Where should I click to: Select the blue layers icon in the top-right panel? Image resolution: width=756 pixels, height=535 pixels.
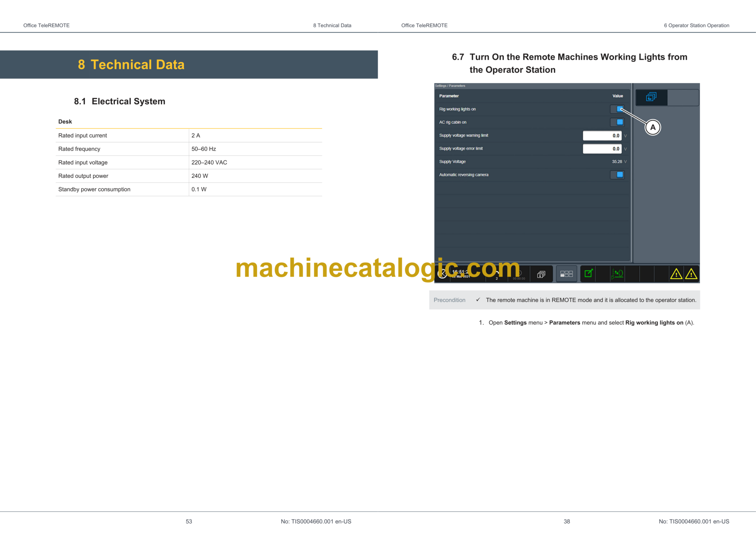tap(651, 97)
